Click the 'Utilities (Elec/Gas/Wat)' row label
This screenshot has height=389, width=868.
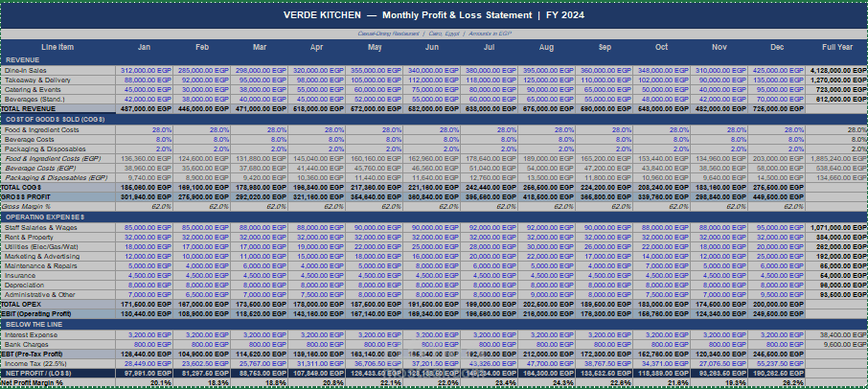[58, 247]
